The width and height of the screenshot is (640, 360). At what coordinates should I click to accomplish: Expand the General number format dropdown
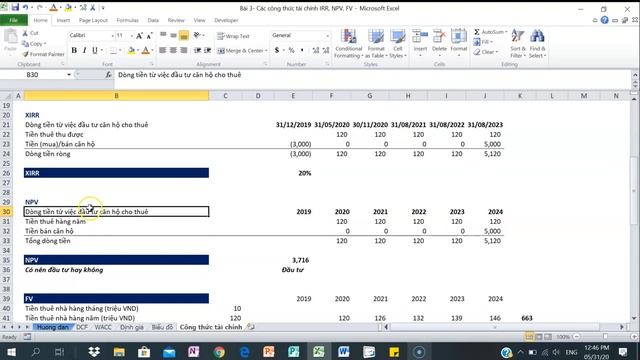[x=327, y=36]
